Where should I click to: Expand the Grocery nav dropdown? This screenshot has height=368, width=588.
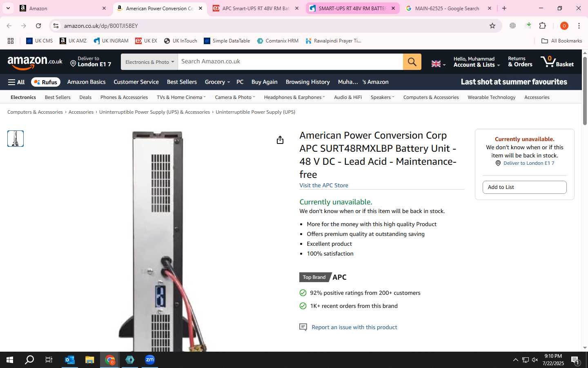217,82
